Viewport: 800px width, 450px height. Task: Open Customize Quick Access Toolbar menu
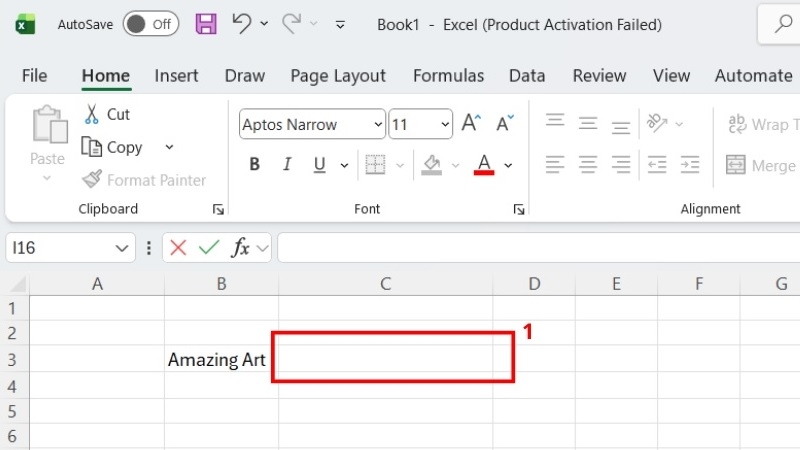[x=340, y=24]
